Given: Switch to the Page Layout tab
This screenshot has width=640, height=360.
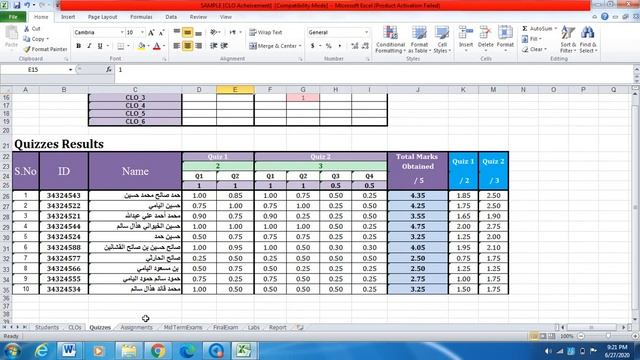Looking at the screenshot, I should coord(102,17).
